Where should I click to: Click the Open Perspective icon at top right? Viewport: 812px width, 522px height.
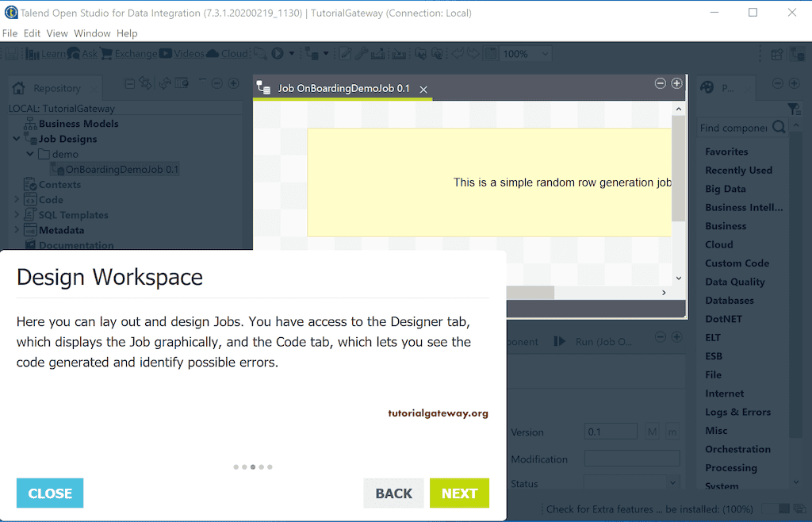click(x=777, y=54)
